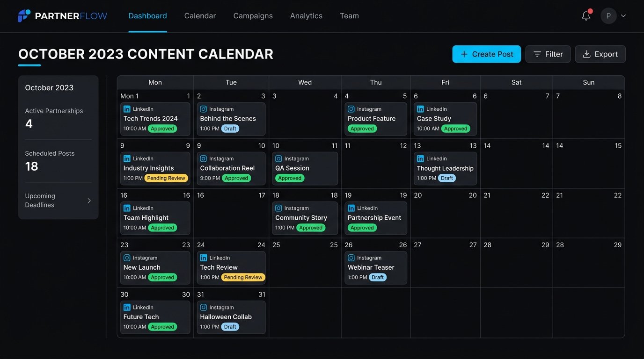
Task: Select the Active Partnerships count 4
Action: coord(29,124)
